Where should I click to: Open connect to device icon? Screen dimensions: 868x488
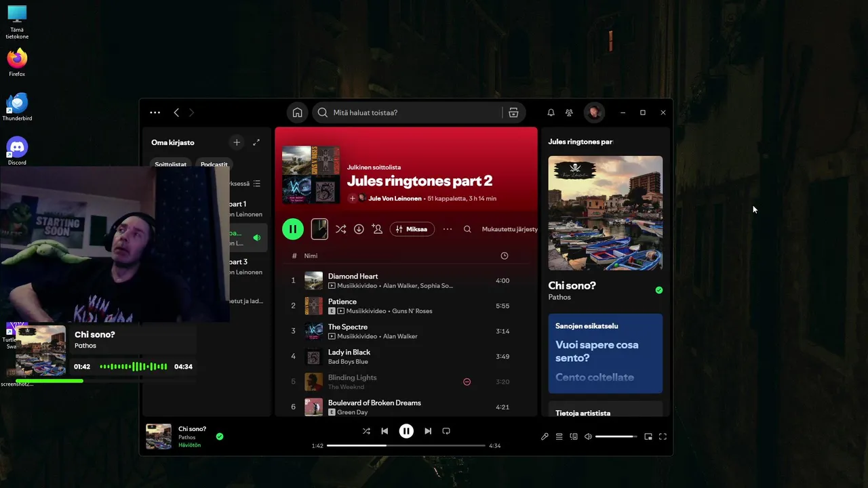point(574,436)
